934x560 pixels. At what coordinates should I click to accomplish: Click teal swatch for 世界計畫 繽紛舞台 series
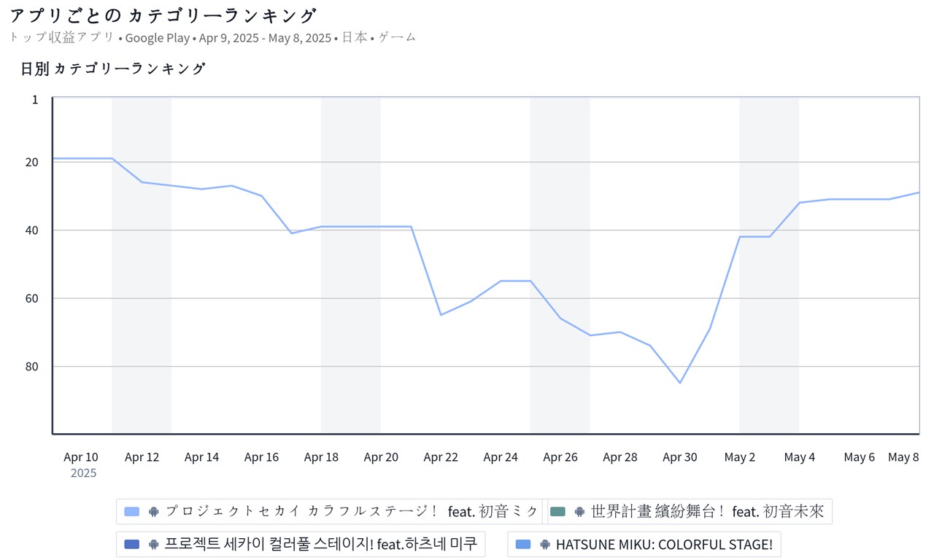[557, 512]
